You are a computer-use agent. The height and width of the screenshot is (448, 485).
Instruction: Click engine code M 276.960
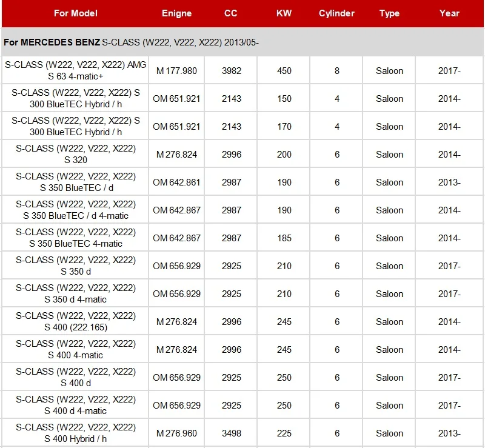pyautogui.click(x=176, y=433)
